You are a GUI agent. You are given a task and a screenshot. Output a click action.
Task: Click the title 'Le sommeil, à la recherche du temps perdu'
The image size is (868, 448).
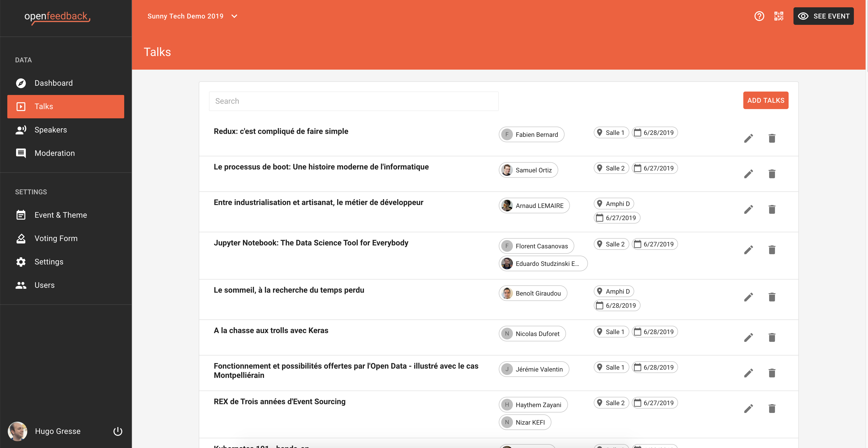click(x=289, y=290)
